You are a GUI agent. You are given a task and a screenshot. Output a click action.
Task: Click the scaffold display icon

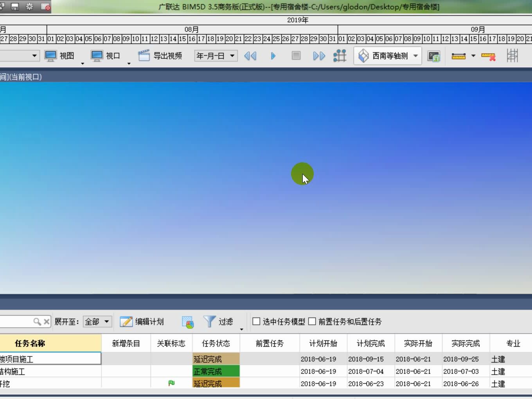point(512,56)
